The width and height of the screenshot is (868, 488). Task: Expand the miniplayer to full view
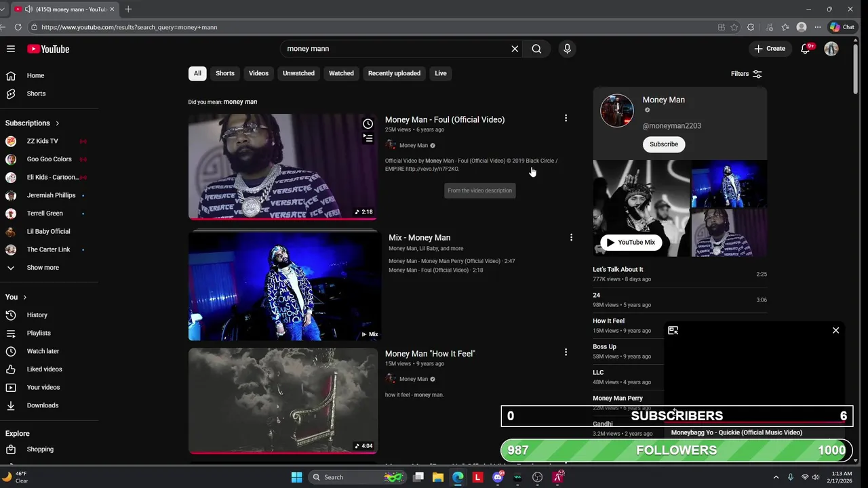point(673,330)
